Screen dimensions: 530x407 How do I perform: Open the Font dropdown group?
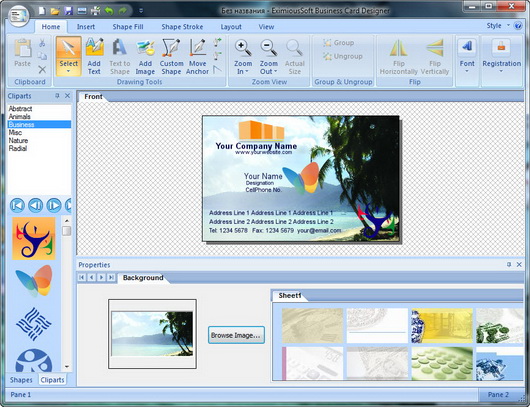[x=467, y=57]
